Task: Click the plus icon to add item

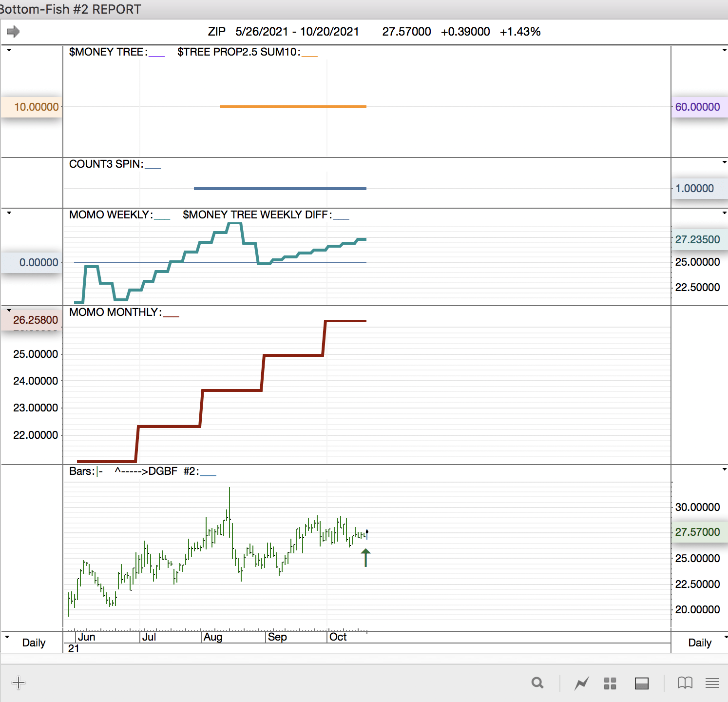Action: point(18,682)
